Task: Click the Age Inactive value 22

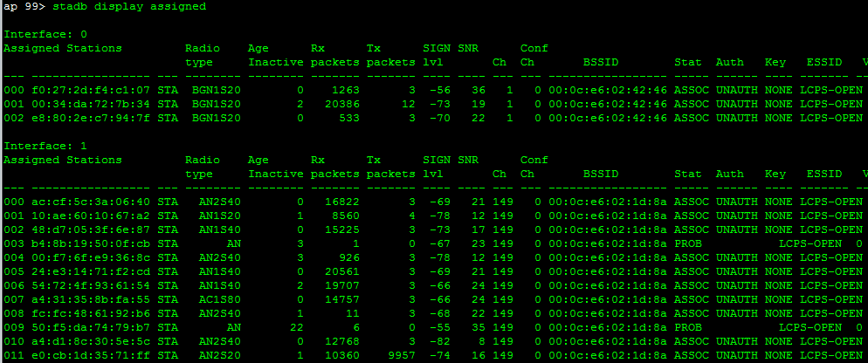Action: (x=297, y=327)
